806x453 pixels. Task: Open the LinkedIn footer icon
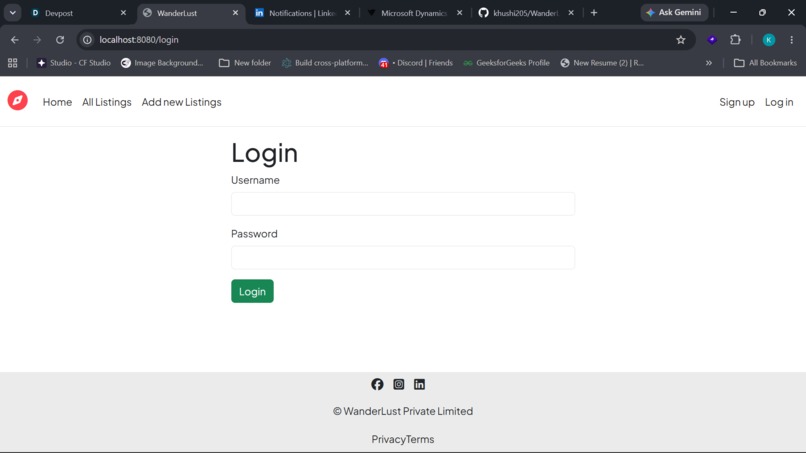point(419,384)
